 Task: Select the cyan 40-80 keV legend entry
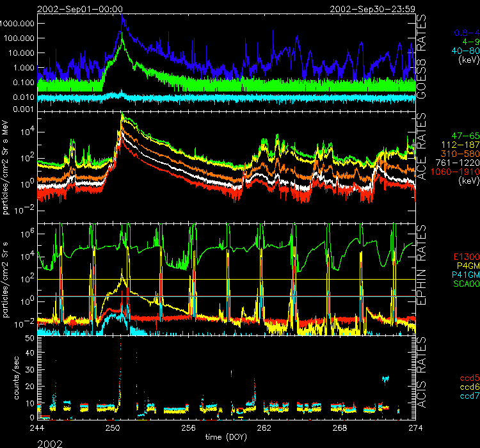pyautogui.click(x=461, y=51)
